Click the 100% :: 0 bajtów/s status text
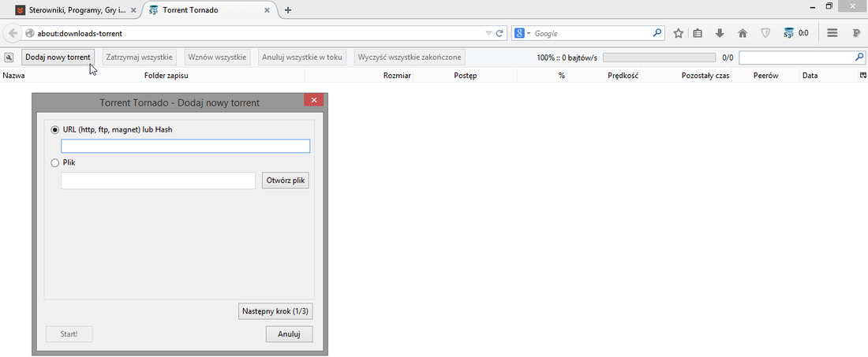This screenshot has height=357, width=868. coord(567,57)
